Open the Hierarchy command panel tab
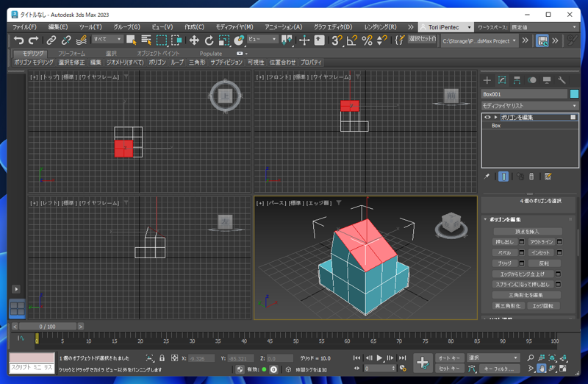 point(517,80)
